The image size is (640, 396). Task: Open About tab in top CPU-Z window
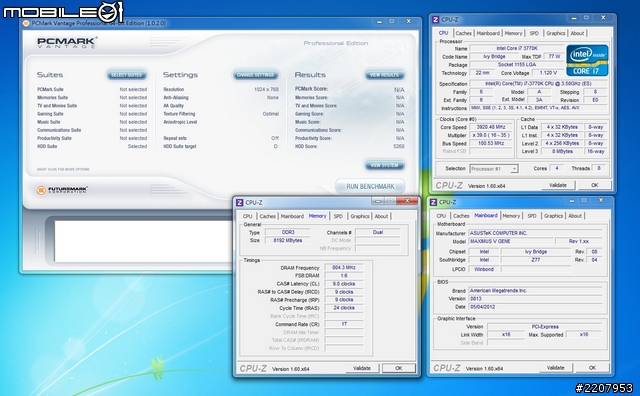pos(577,33)
